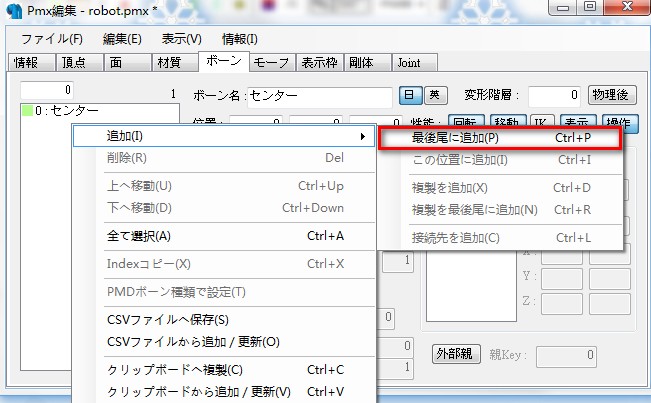Click 削除(R) in context menu
Image resolution: width=651 pixels, height=403 pixels.
(224, 158)
